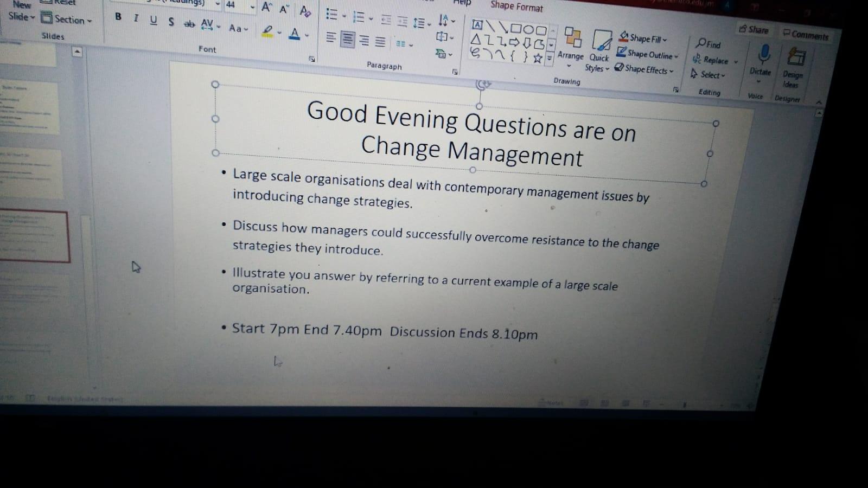868x488 pixels.
Task: Click Decrease Font Size icon
Action: pyautogui.click(x=284, y=9)
